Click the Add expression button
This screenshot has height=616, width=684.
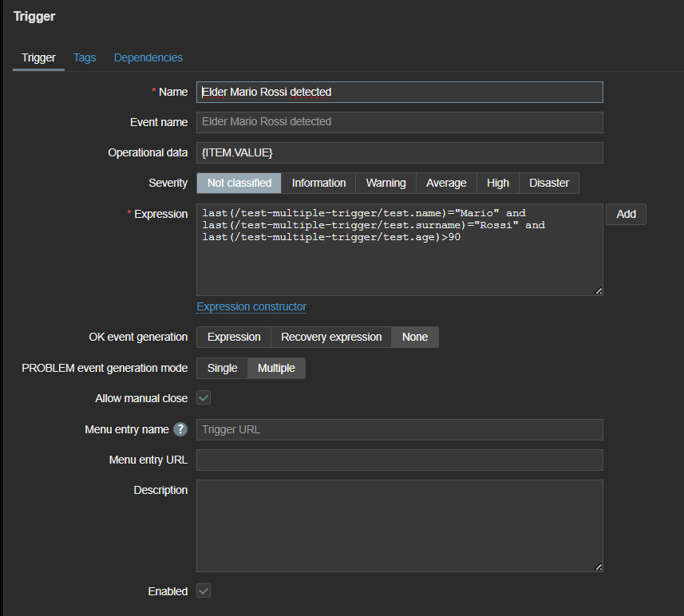click(x=626, y=214)
